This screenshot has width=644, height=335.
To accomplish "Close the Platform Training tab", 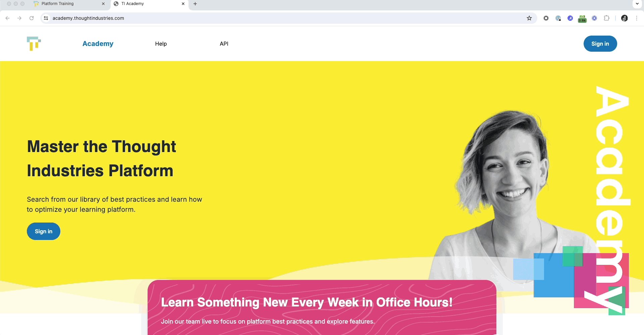I will click(103, 4).
